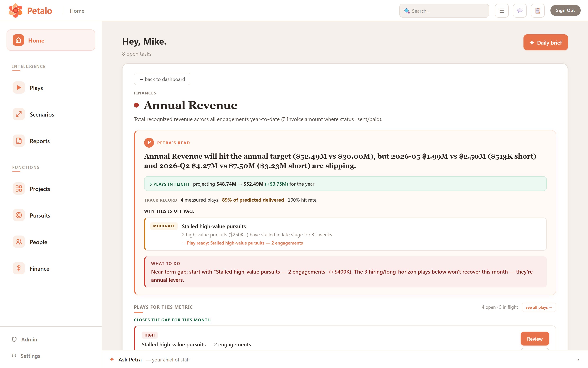
Task: Expand the Ask Petra panel arrow
Action: pyautogui.click(x=578, y=360)
